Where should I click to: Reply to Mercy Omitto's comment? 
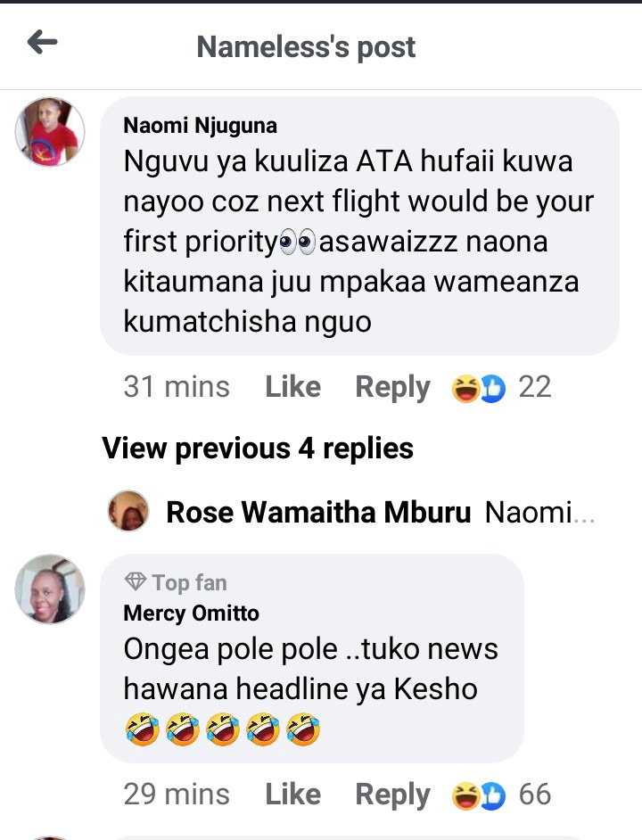tap(393, 795)
